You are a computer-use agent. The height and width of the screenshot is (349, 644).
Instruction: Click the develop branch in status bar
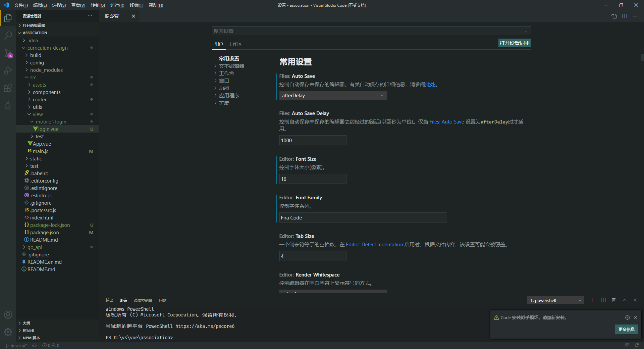click(16, 345)
